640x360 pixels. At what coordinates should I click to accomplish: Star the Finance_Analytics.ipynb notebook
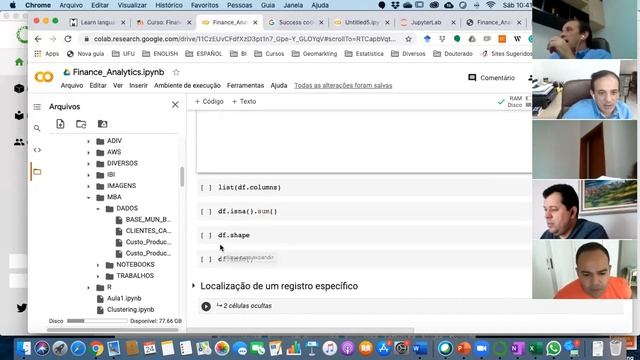176,72
